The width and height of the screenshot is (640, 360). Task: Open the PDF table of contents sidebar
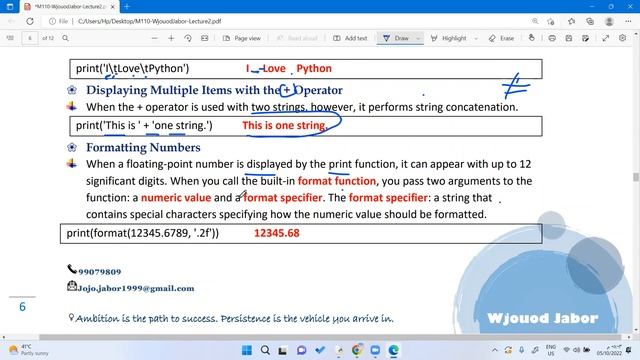10,38
